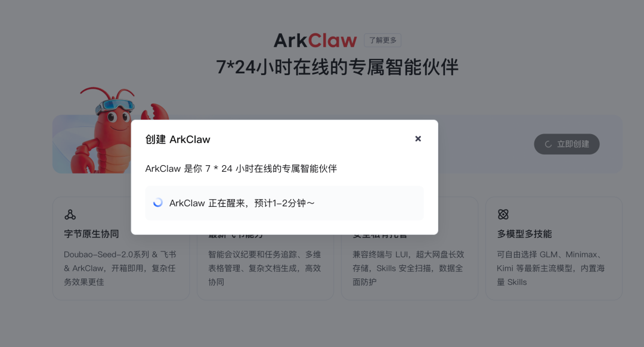This screenshot has width=644, height=347.
Task: Click the 7*24小时在线 headline text
Action: [337, 67]
